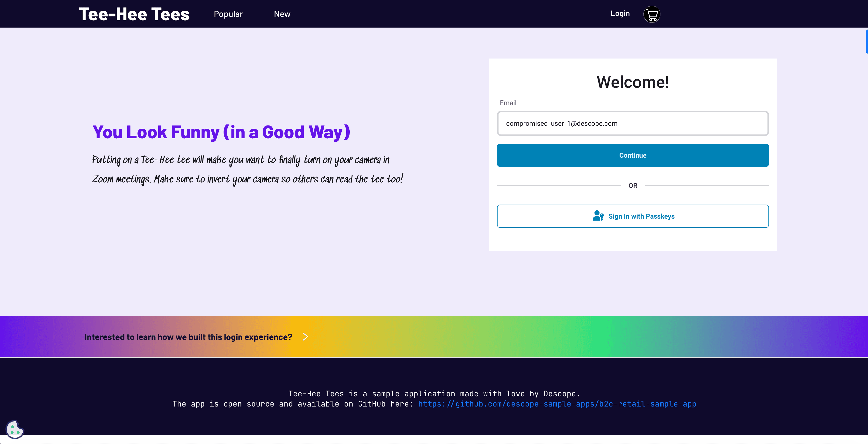Open 'Interested to learn how we built' link
Image resolution: width=868 pixels, height=444 pixels.
188,337
